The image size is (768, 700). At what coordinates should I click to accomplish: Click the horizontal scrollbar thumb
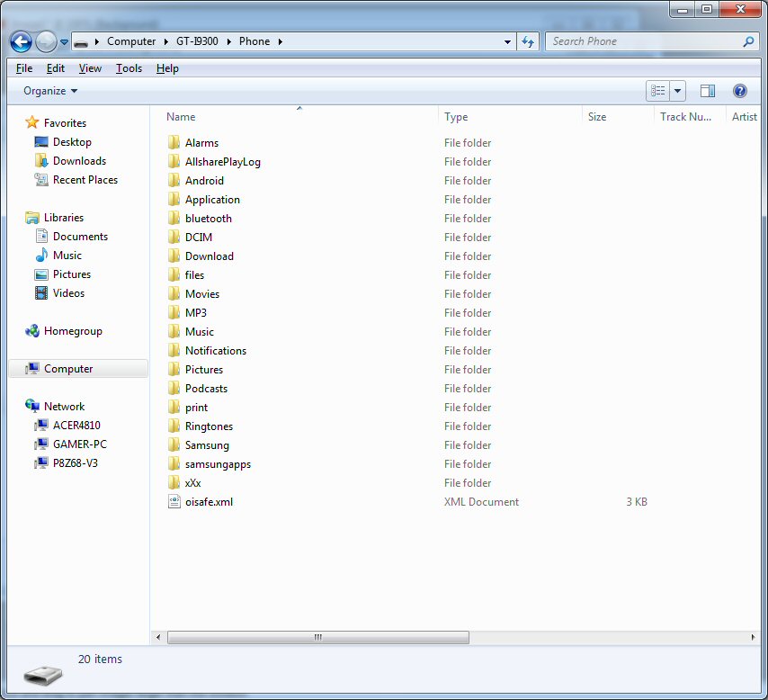(x=318, y=637)
